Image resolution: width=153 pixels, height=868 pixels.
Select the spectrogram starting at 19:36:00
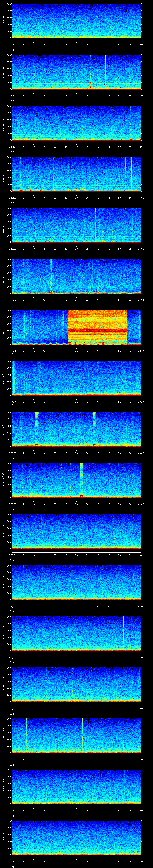point(77,378)
